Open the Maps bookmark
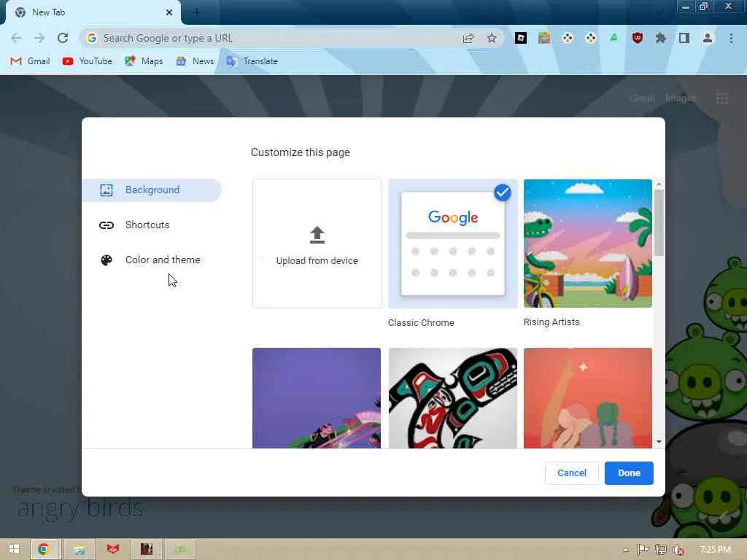Screen dimensions: 747x560 [144, 61]
